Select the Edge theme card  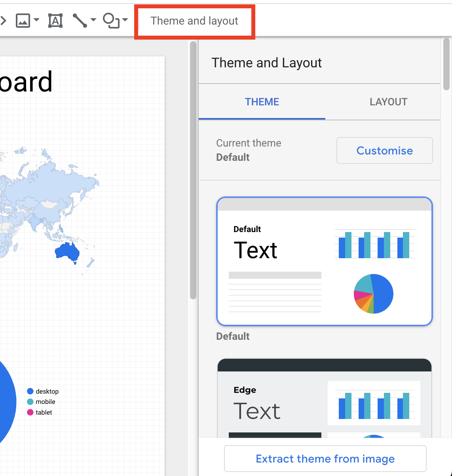pyautogui.click(x=325, y=398)
